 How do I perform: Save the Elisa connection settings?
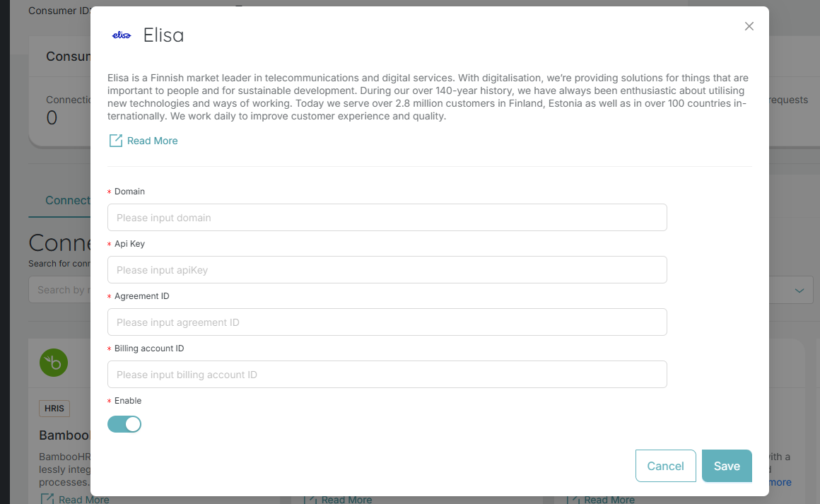727,466
